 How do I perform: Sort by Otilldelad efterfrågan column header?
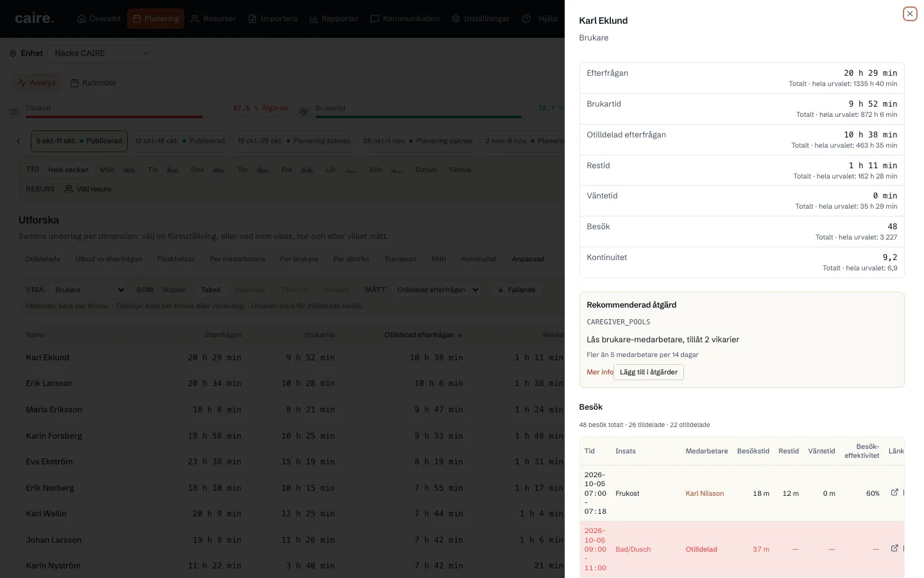tap(423, 335)
